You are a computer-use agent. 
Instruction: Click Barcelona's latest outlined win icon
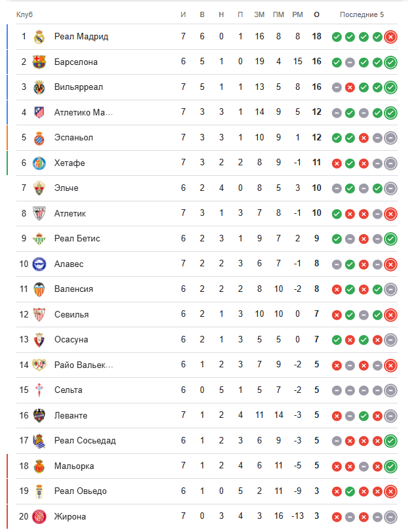[390, 62]
